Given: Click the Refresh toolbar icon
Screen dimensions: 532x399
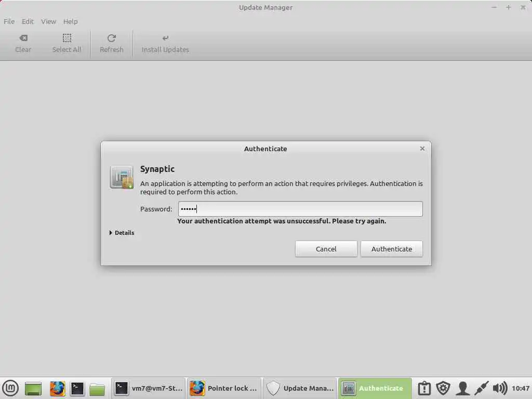Looking at the screenshot, I should (111, 44).
